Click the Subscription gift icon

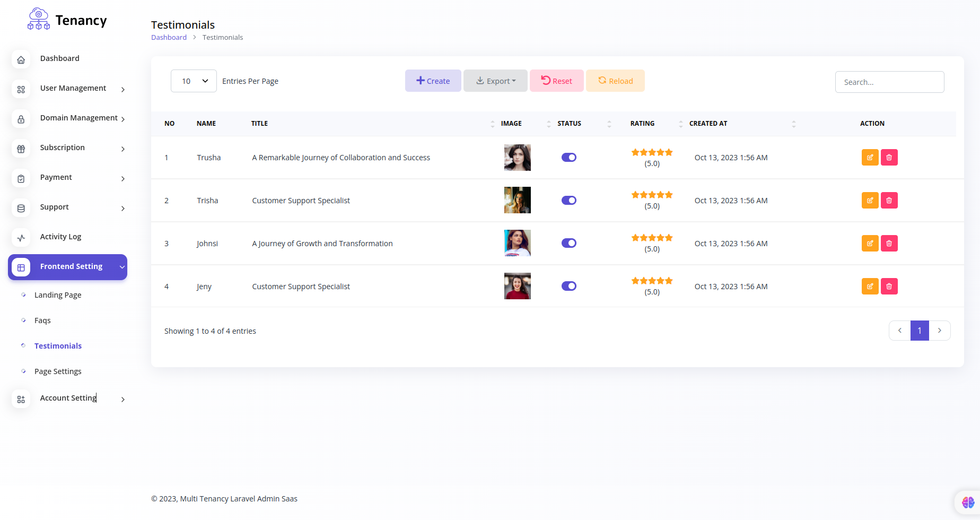[x=21, y=149]
